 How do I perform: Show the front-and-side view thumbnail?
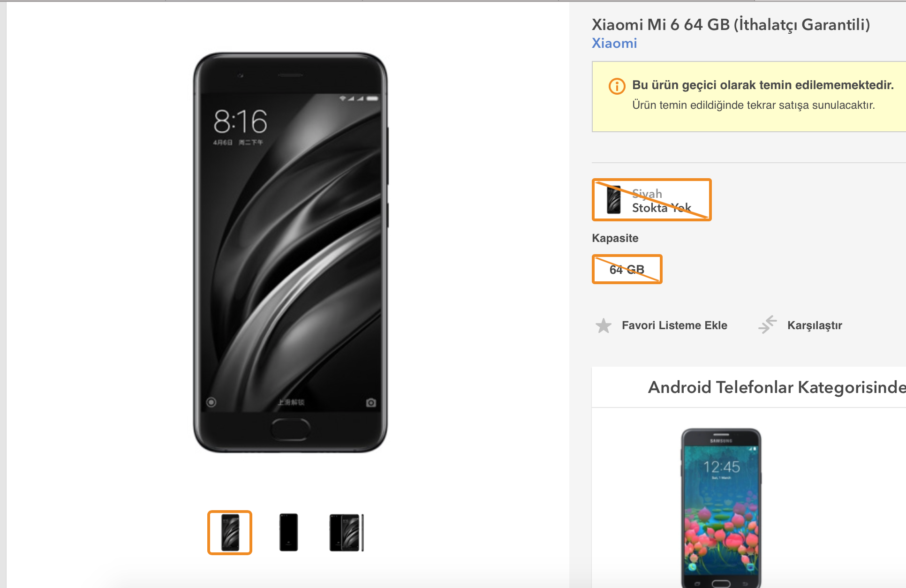click(x=347, y=533)
